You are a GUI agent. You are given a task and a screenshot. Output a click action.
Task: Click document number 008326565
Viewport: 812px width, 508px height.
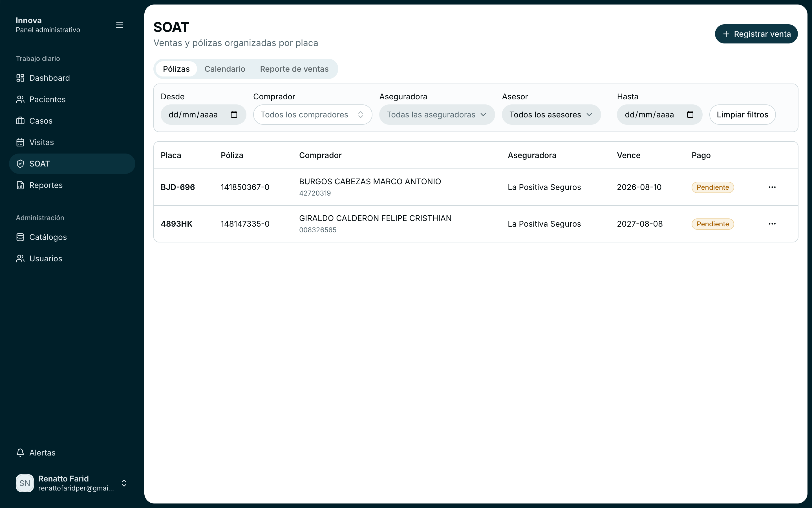pos(317,230)
